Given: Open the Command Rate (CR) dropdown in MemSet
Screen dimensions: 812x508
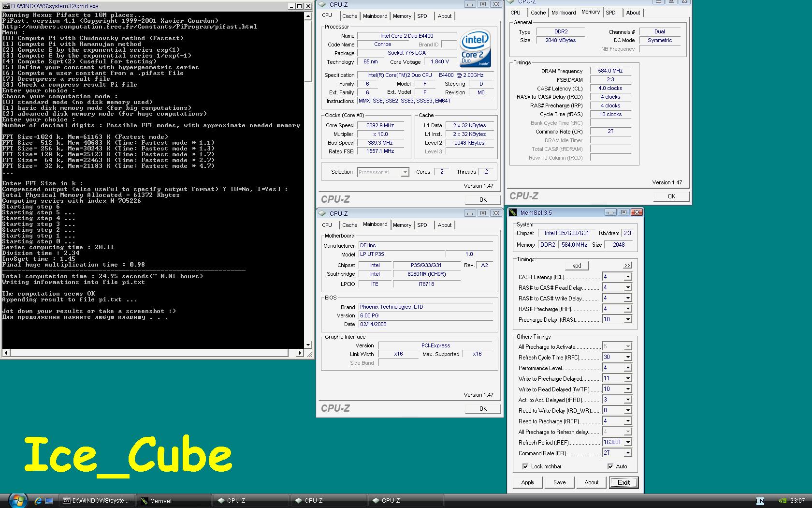Looking at the screenshot, I should (628, 453).
